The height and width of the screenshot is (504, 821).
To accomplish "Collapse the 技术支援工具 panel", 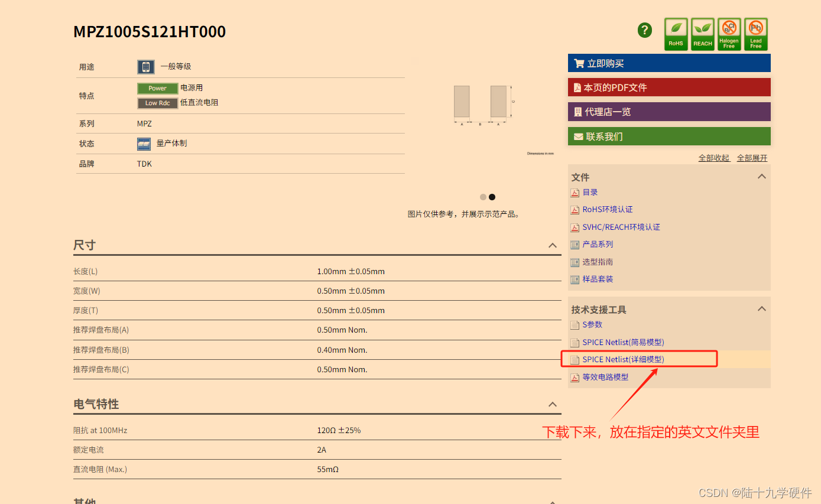I will [x=762, y=308].
